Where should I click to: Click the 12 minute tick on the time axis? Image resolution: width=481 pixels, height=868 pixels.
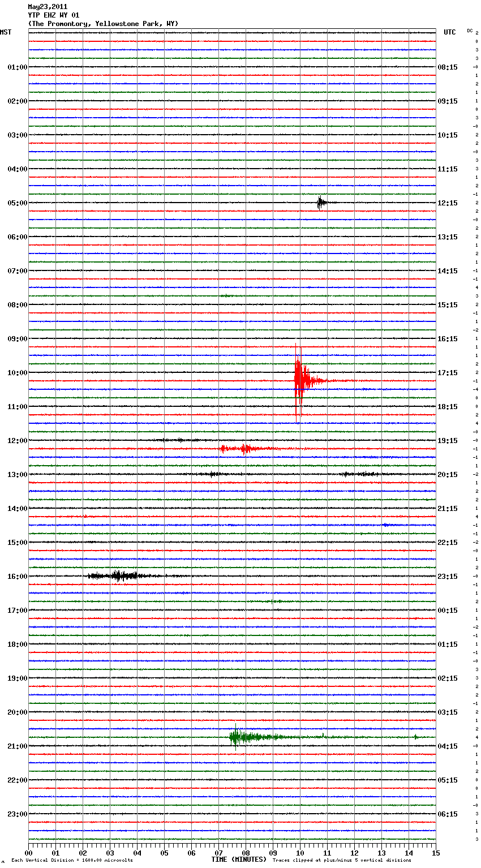pos(354,853)
